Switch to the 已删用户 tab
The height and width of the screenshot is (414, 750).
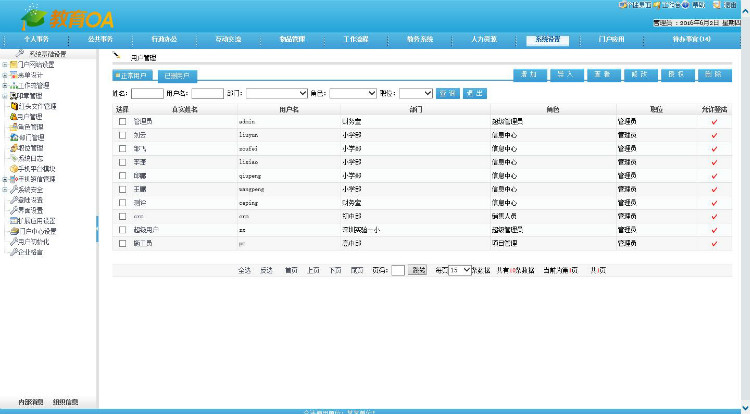180,75
